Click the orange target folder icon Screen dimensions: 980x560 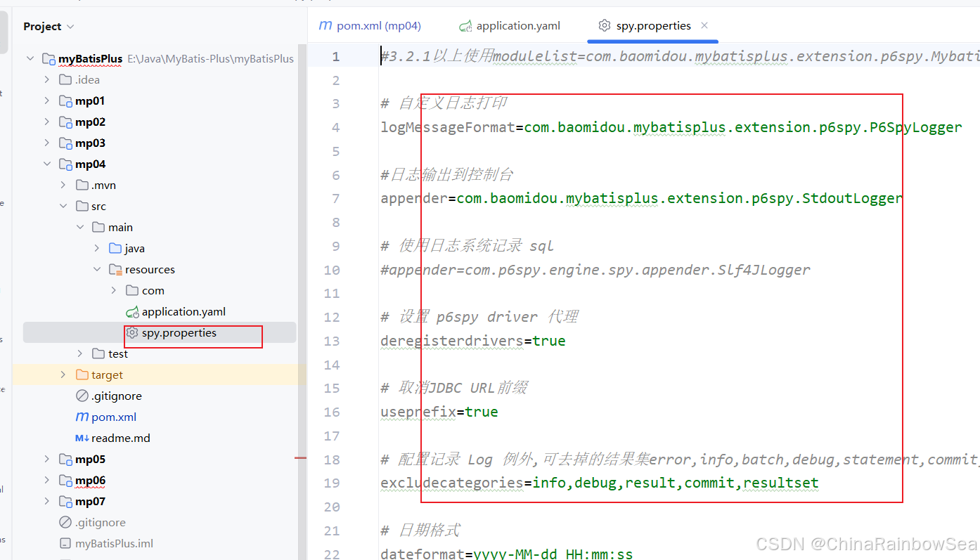pyautogui.click(x=82, y=375)
